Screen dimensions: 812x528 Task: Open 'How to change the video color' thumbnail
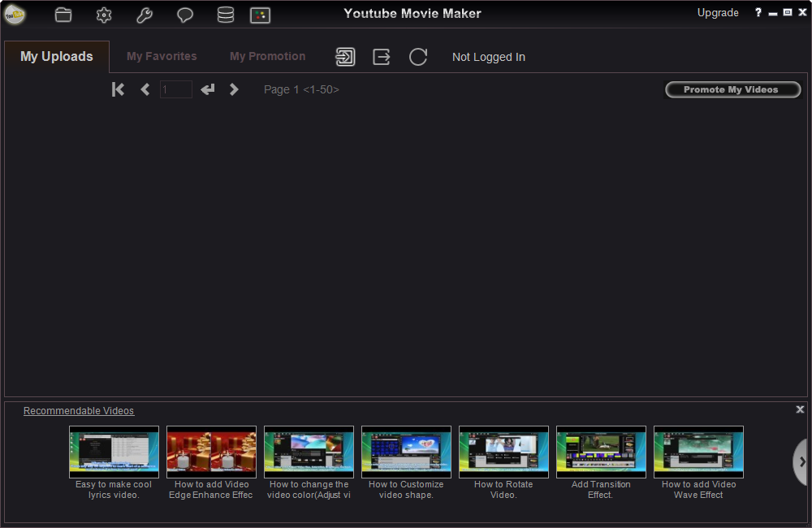309,452
